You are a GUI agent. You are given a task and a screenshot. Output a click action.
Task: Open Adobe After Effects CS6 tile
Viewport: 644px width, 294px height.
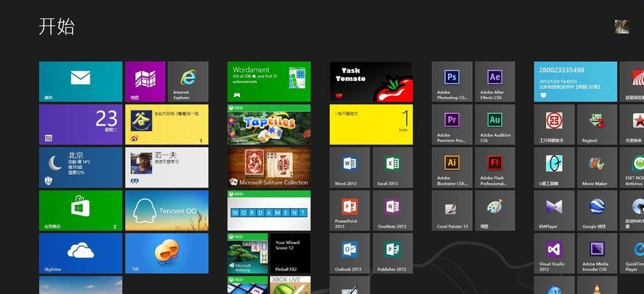[x=495, y=82]
